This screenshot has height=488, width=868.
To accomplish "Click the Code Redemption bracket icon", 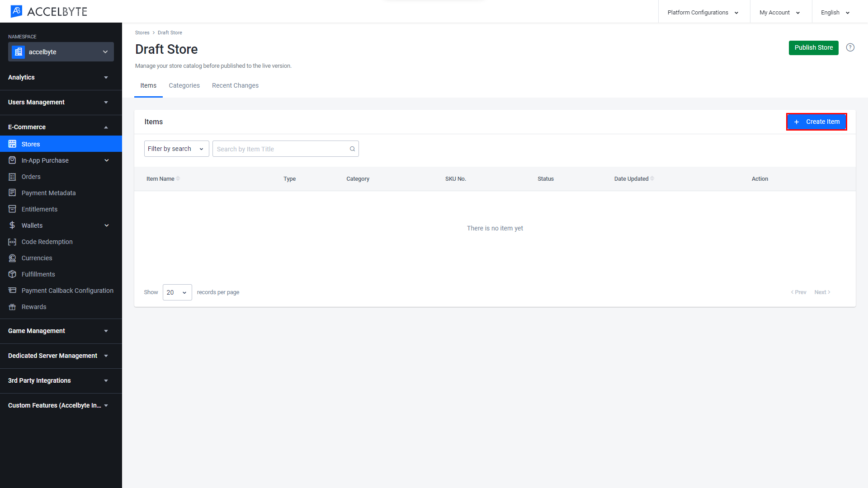I will click(x=12, y=242).
